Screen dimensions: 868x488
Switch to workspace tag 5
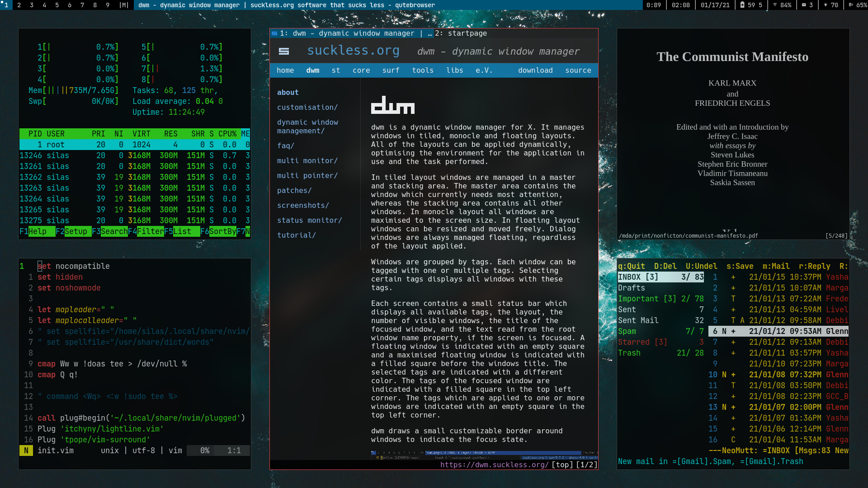coord(57,5)
